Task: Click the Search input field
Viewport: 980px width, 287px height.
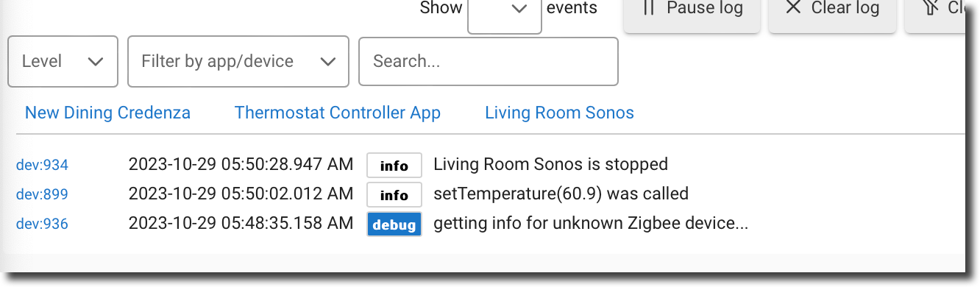Action: 489,61
